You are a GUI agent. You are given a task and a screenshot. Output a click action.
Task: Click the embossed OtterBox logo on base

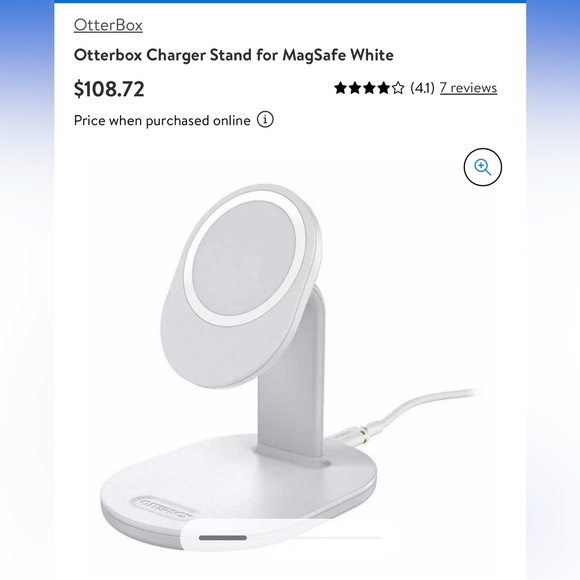[x=166, y=508]
